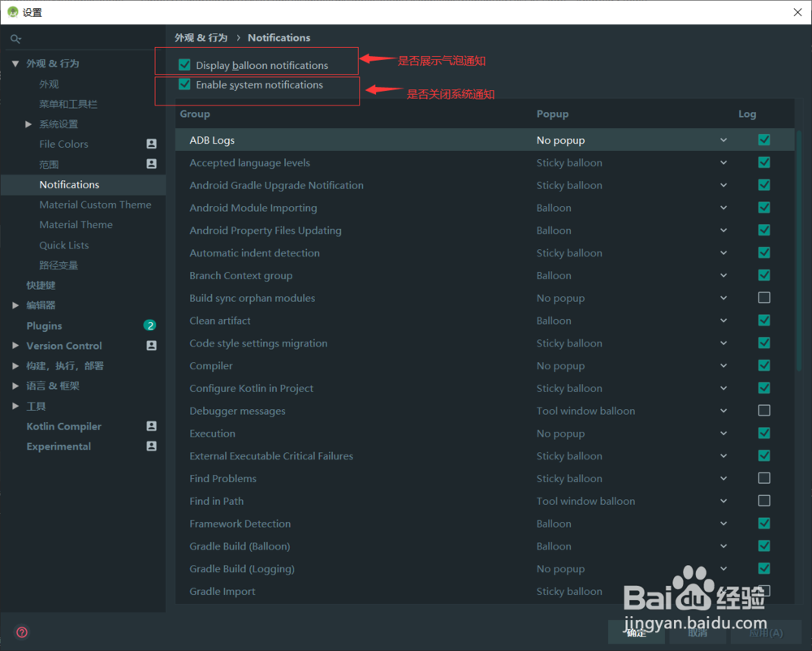Toggle Log checkbox for Framework Detection

point(764,524)
